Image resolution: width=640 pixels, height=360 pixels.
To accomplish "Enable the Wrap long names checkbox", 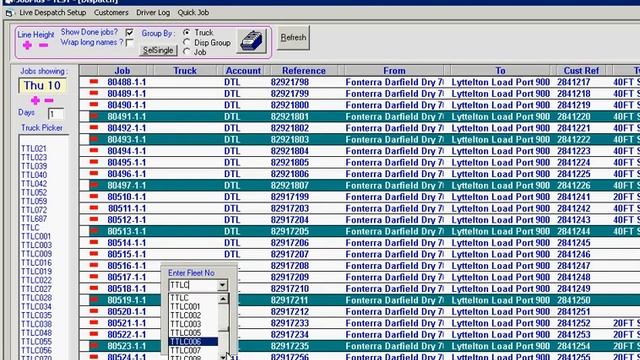I will pyautogui.click(x=130, y=42).
